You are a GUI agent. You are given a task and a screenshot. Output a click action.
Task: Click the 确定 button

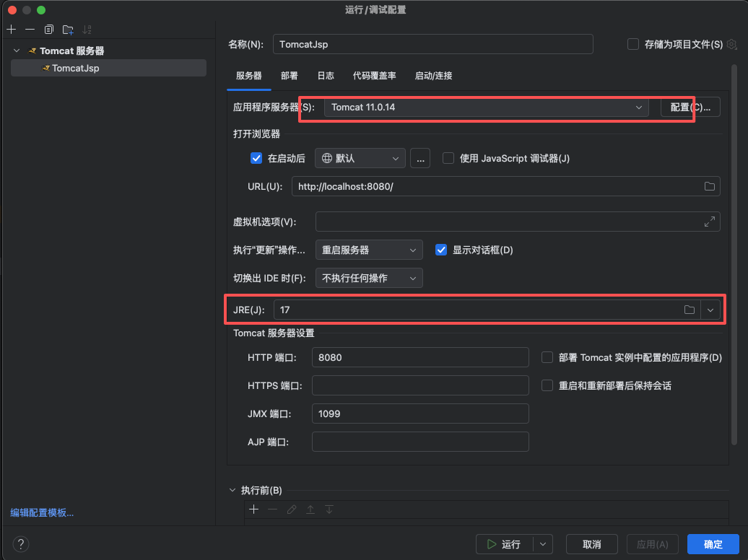coord(713,544)
